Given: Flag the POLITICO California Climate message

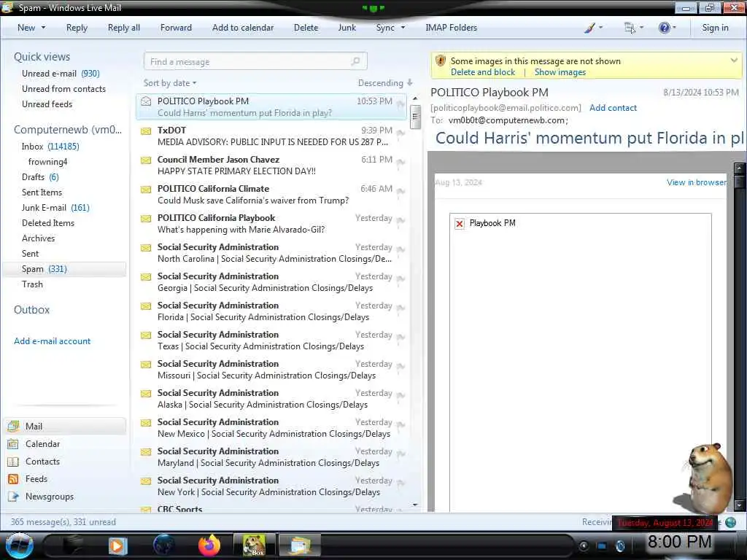Looking at the screenshot, I should (x=400, y=192).
